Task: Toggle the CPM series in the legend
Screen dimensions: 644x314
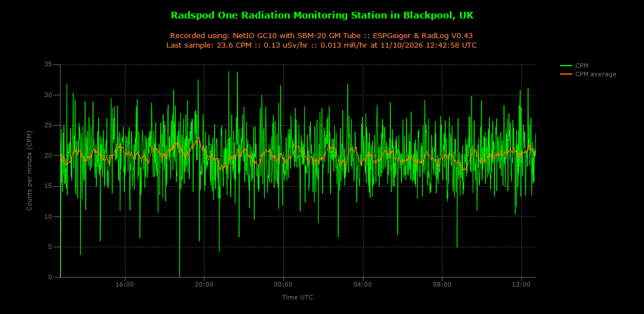Action: tap(574, 66)
